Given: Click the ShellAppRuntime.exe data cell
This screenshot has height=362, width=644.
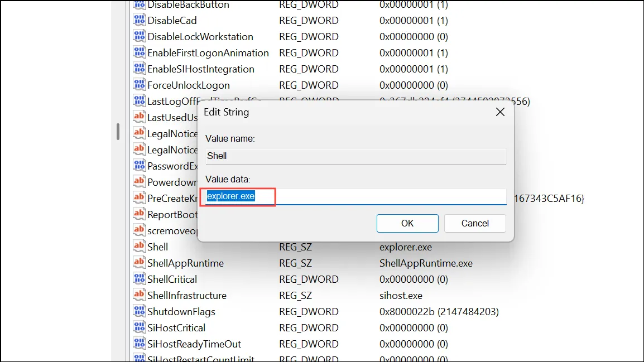Looking at the screenshot, I should coord(426,263).
